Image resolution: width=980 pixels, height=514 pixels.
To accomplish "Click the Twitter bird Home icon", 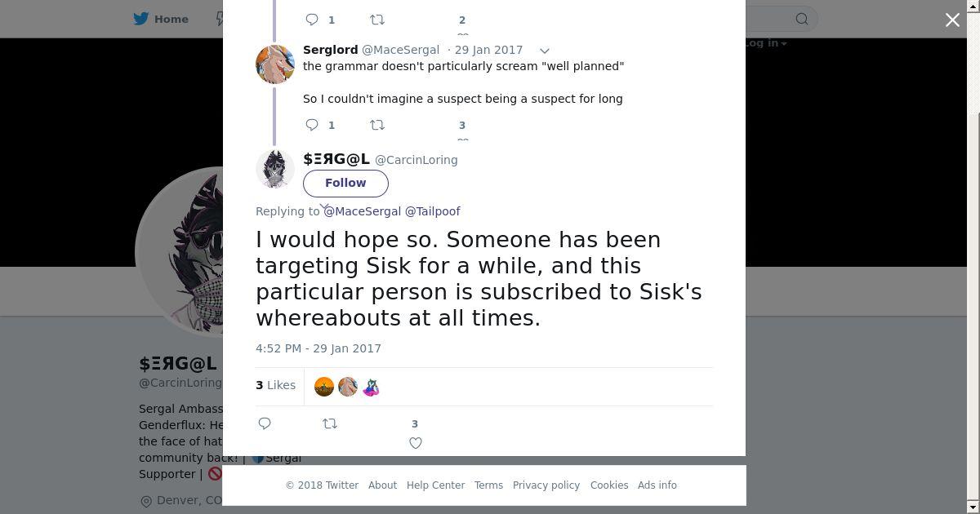I will tap(141, 19).
